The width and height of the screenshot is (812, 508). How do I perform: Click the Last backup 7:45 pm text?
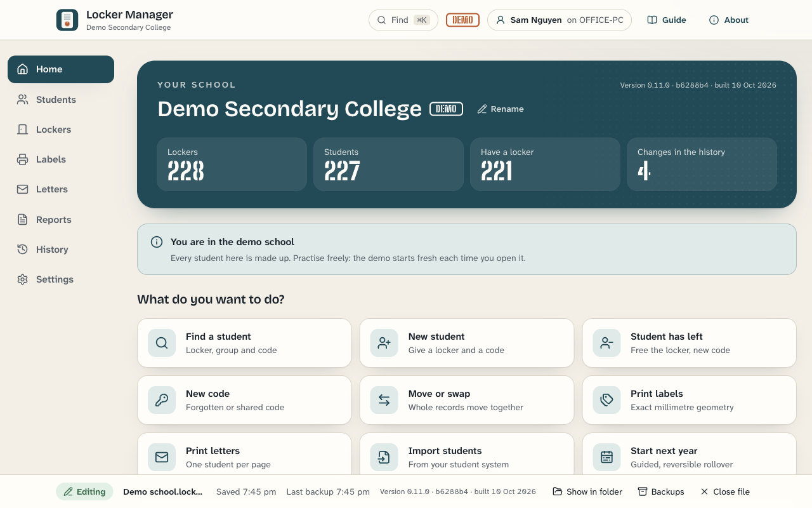[328, 491]
